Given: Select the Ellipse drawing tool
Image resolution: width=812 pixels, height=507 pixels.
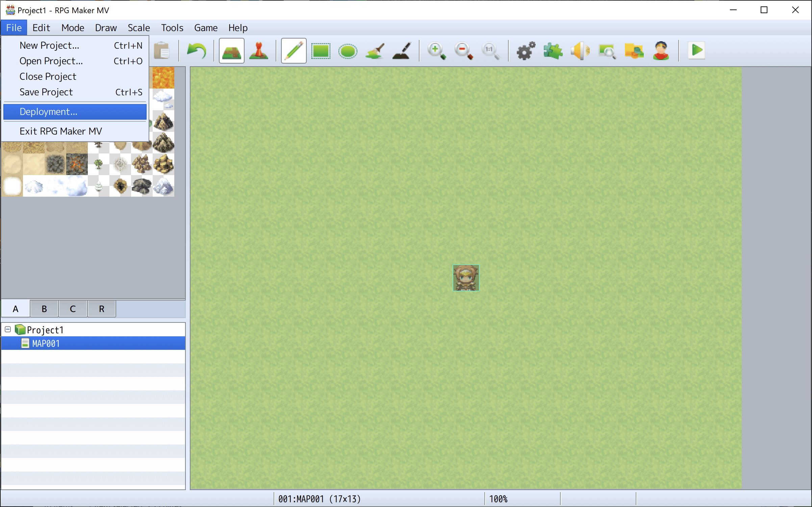Looking at the screenshot, I should point(348,51).
